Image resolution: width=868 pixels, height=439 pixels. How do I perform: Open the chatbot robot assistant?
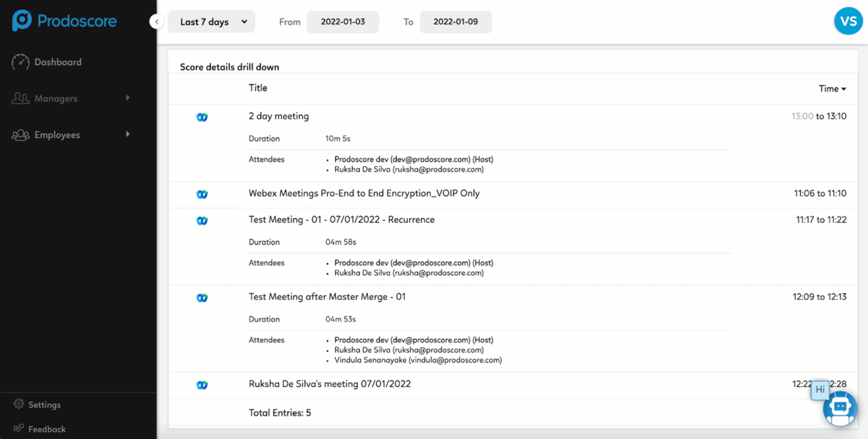840,408
